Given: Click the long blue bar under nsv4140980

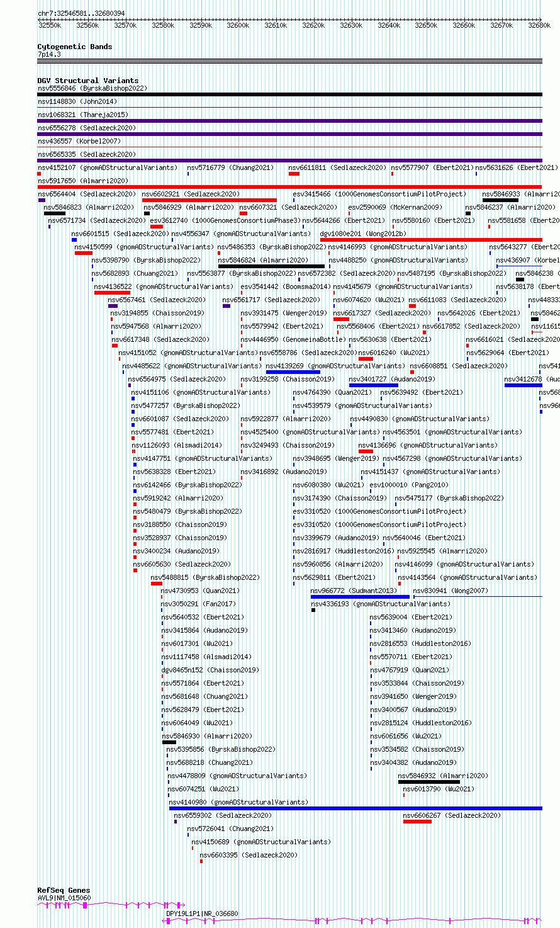Looking at the screenshot, I should point(356,808).
